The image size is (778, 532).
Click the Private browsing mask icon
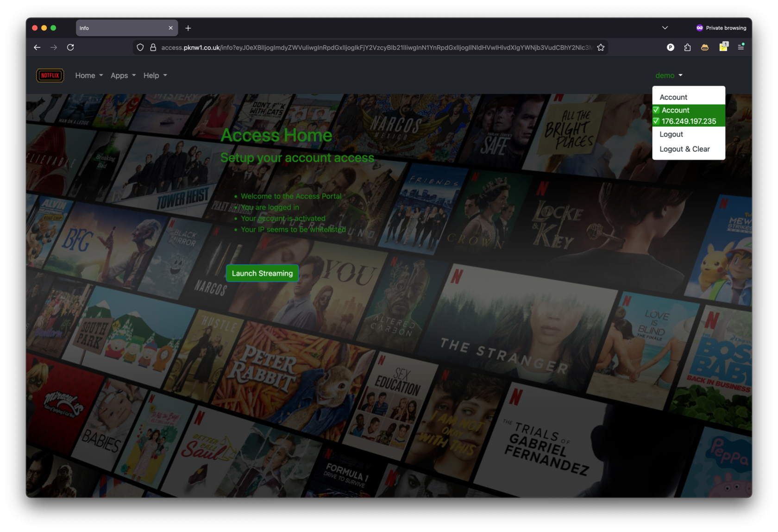pyautogui.click(x=699, y=28)
